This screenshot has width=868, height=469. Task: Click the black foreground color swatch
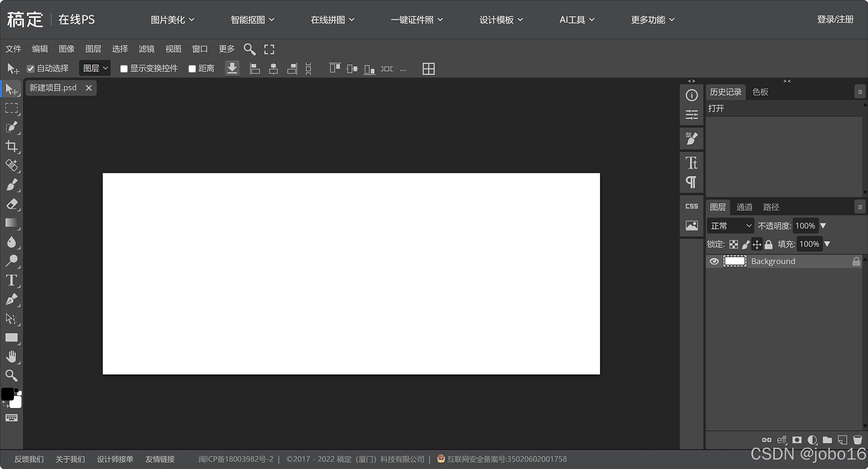(7, 394)
